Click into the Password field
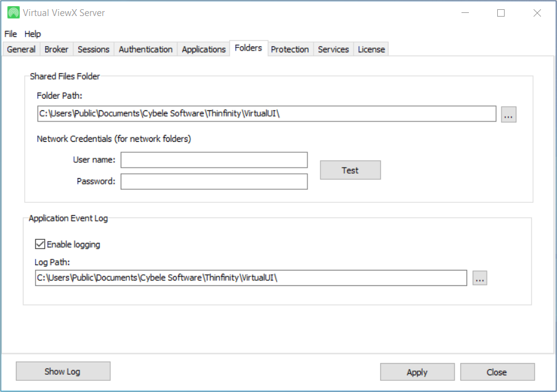This screenshot has width=557, height=392. (214, 182)
